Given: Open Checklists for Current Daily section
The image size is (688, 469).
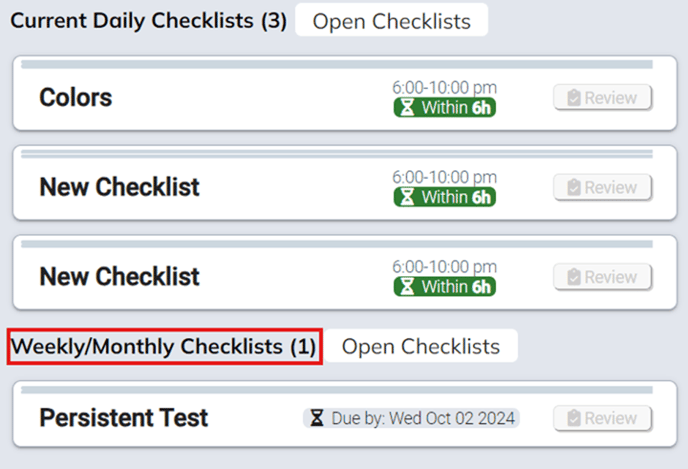Looking at the screenshot, I should click(391, 21).
